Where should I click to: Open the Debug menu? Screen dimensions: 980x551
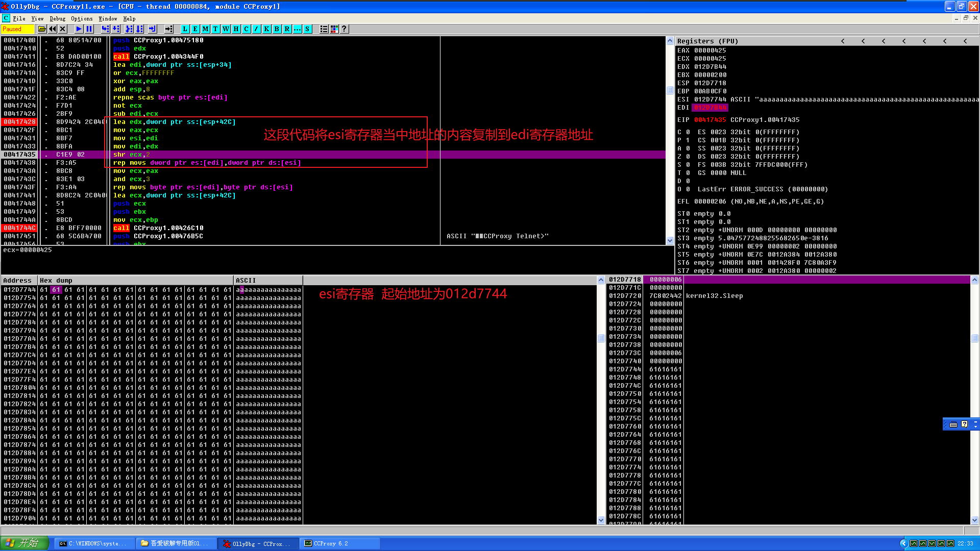click(x=57, y=18)
